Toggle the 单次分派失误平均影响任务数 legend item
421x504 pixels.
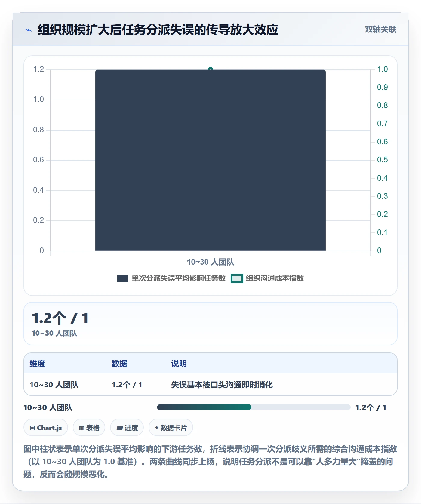coord(171,278)
